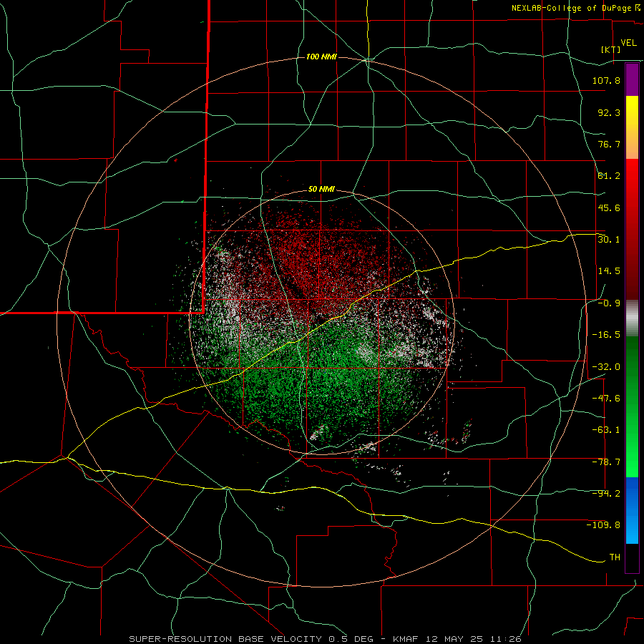Image resolution: width=644 pixels, height=644 pixels.
Task: Select the -0.9 legend value
Action: pos(609,303)
